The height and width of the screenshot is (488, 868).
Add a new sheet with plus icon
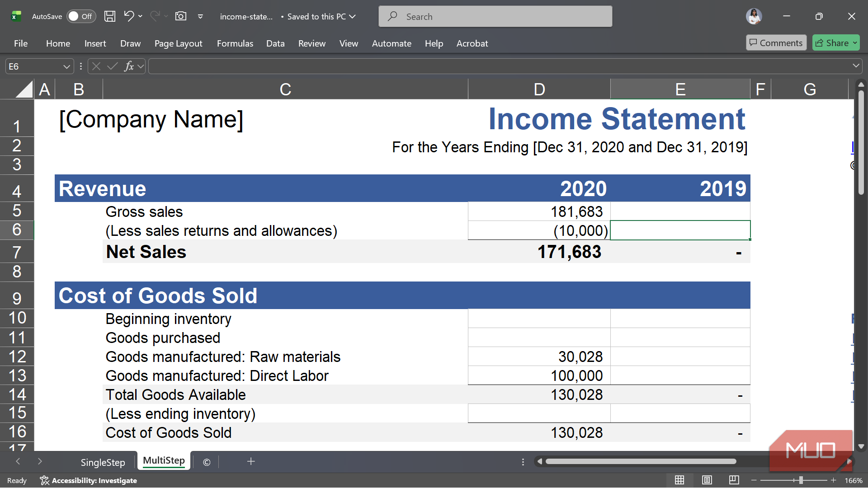(251, 461)
